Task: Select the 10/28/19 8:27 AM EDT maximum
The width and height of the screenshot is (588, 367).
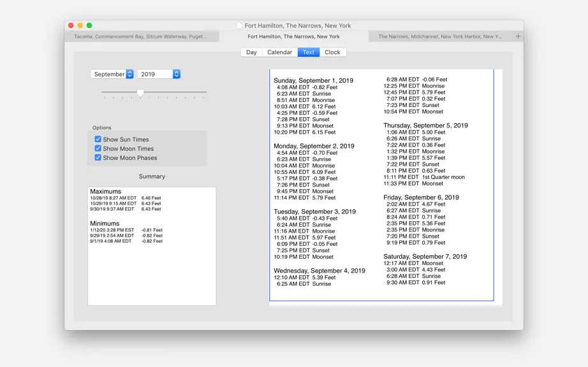Action: click(x=125, y=198)
